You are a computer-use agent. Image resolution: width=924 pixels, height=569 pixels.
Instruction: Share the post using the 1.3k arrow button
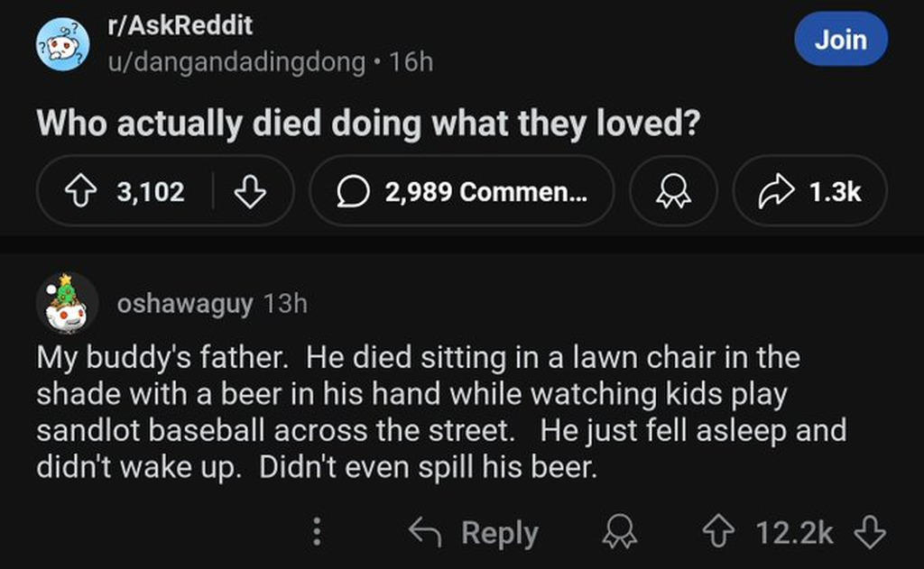pos(809,191)
